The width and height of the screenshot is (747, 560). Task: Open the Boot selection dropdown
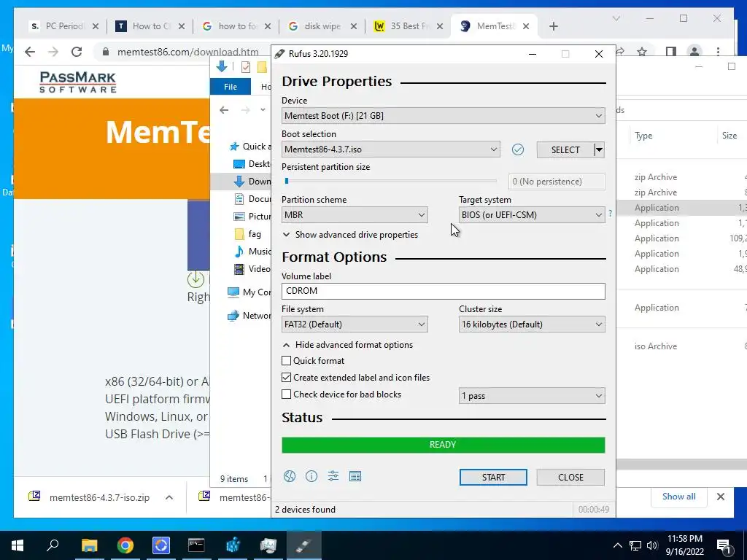[391, 149]
